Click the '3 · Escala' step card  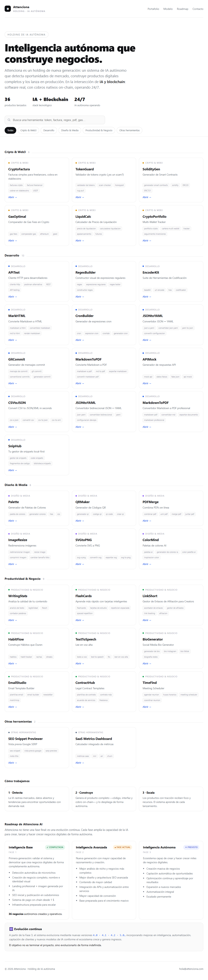pos(171,799)
